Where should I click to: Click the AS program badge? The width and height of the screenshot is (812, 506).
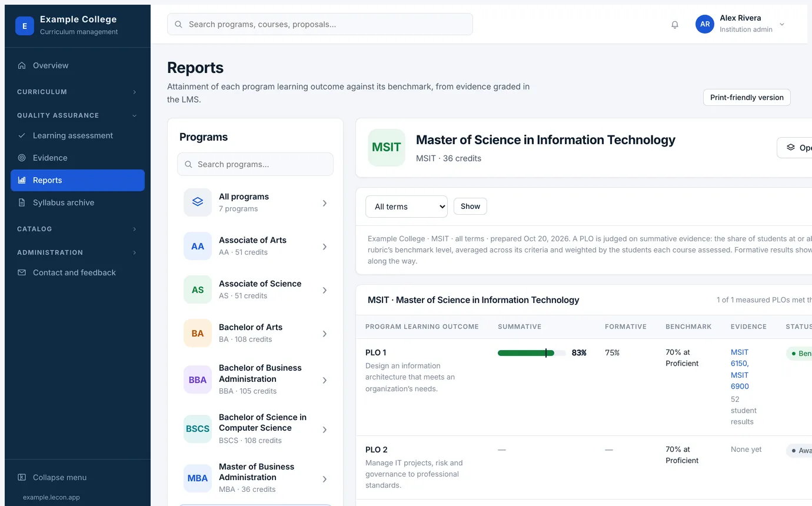198,289
